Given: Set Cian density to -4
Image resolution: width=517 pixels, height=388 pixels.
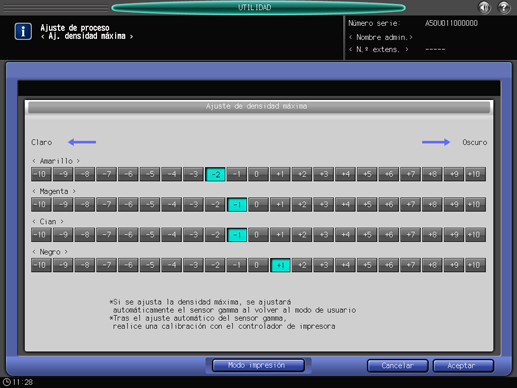Looking at the screenshot, I should coord(172,235).
